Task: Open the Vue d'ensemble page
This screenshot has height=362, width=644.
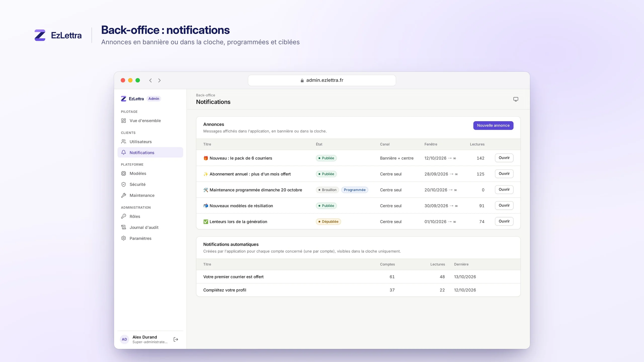Action: coord(150,121)
